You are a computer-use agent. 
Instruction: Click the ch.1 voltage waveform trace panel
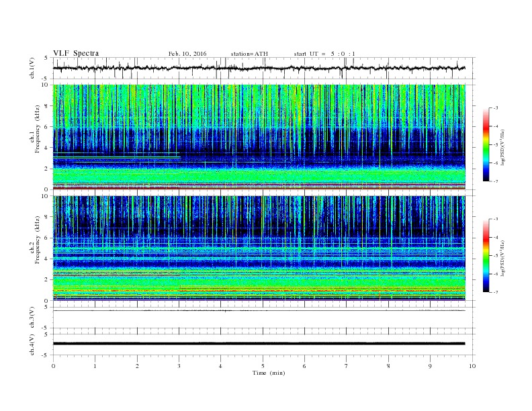point(264,68)
